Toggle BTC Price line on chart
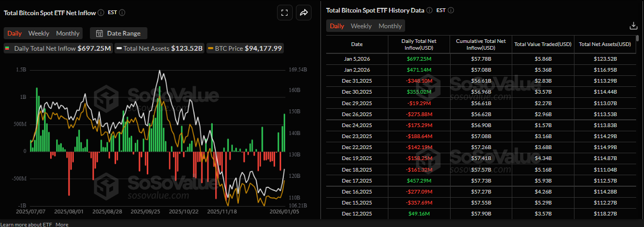 coord(245,49)
